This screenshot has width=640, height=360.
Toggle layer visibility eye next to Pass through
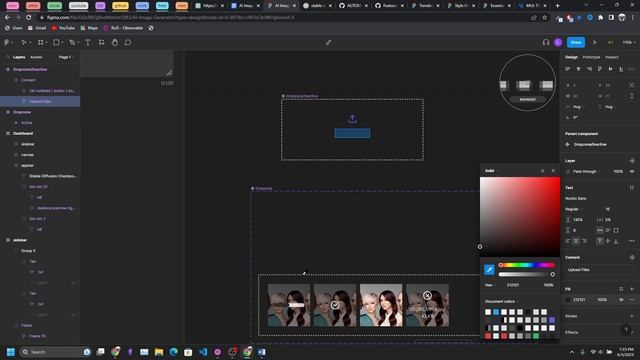632,171
